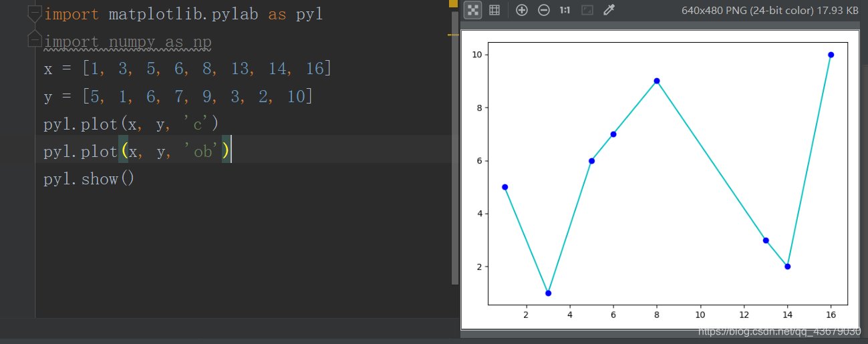
Task: Click the pyl.plot(x, y, 'ob') line
Action: tap(138, 152)
